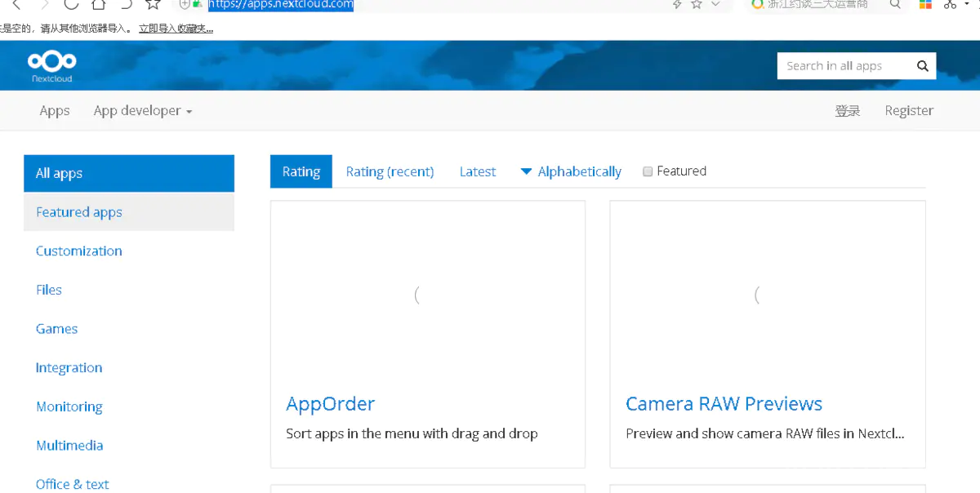The height and width of the screenshot is (493, 980).
Task: Click "Preview and show camera RAW files" description
Action: (x=765, y=434)
